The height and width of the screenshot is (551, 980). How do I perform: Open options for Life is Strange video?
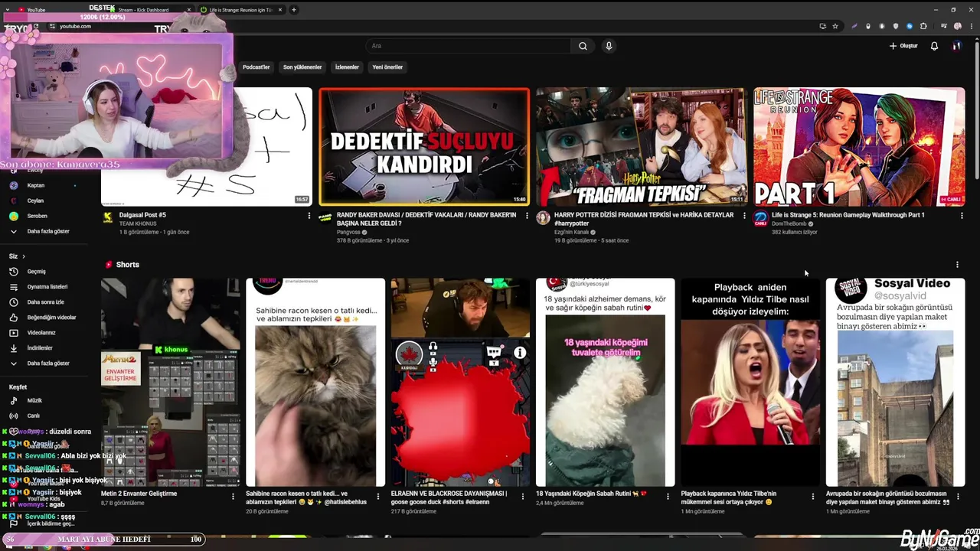click(962, 216)
